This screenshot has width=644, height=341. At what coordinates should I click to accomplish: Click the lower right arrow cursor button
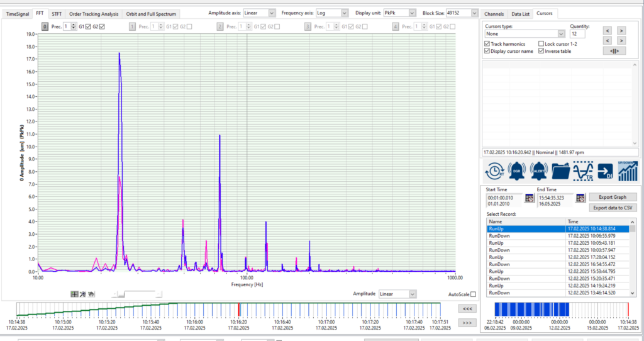(621, 40)
